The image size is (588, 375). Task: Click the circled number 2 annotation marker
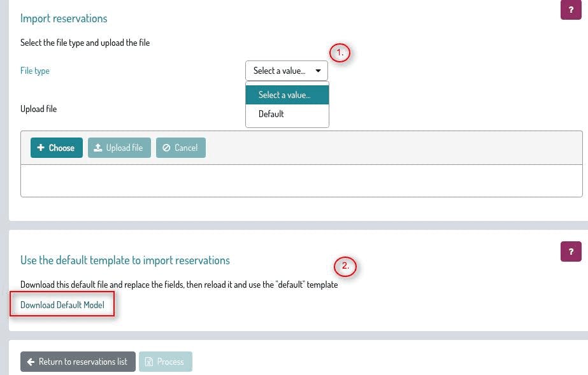pyautogui.click(x=345, y=266)
